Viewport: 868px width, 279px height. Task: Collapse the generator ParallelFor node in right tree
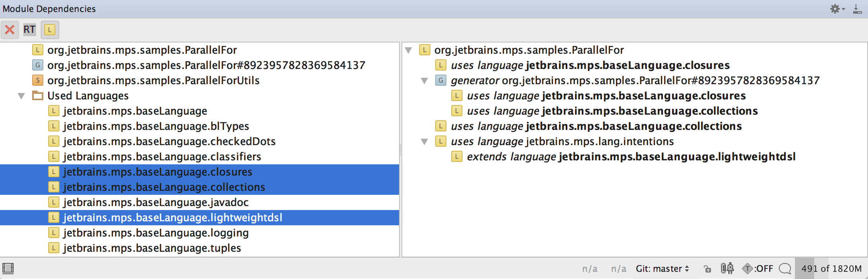point(424,81)
